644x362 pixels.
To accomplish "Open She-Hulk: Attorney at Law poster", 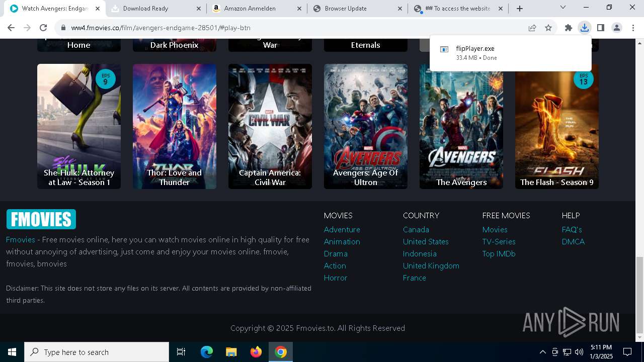I will pos(79,126).
